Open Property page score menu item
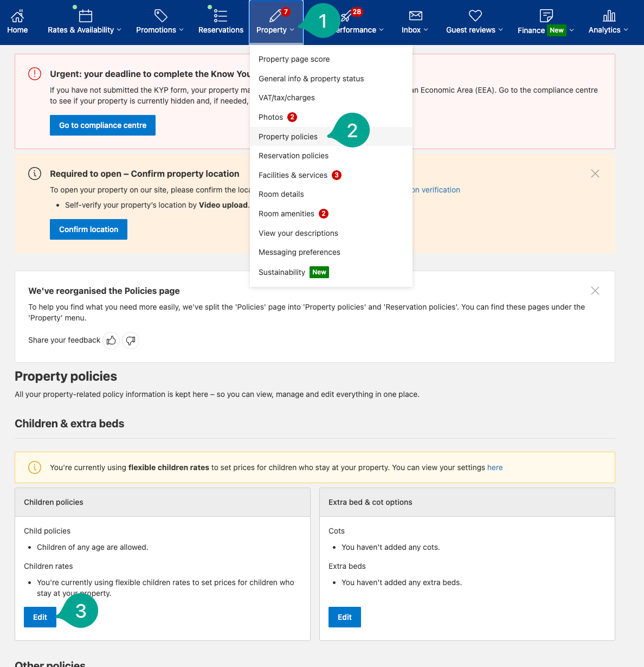Image resolution: width=644 pixels, height=667 pixels. (331, 59)
